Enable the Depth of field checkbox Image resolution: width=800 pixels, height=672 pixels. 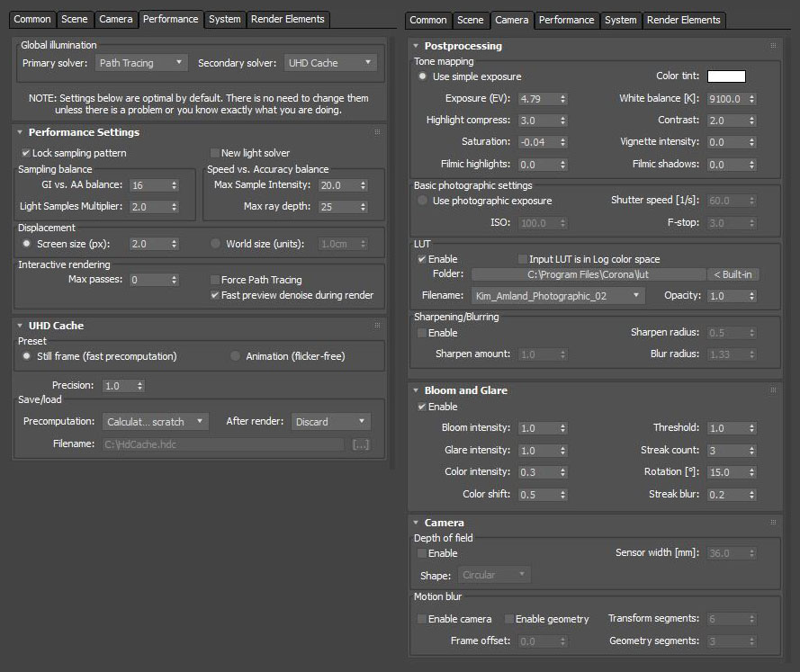coord(421,553)
